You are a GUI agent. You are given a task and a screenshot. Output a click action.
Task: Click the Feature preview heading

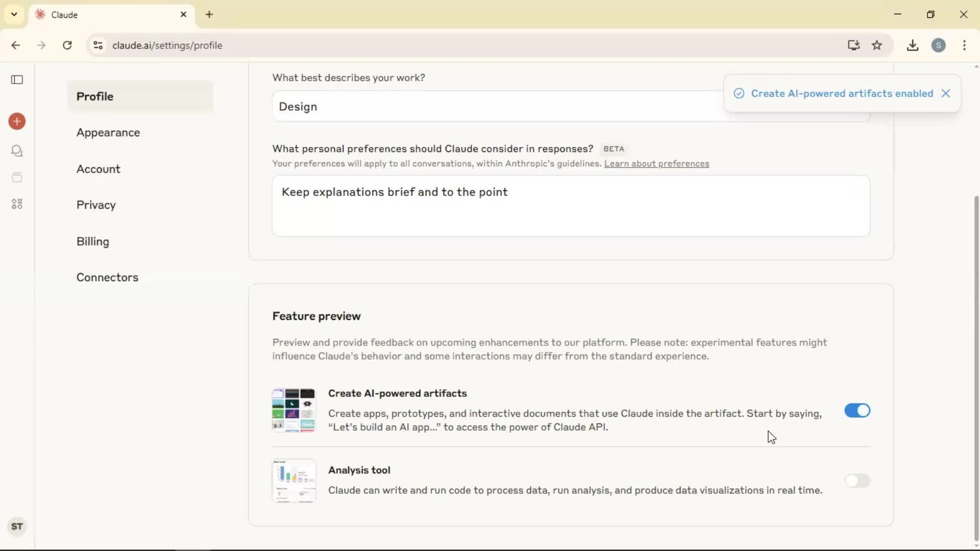coord(316,316)
